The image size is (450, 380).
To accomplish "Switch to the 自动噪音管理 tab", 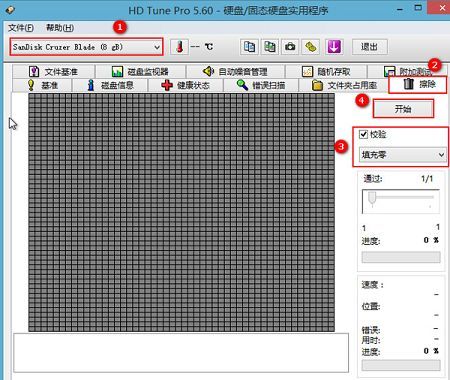I will [x=235, y=71].
